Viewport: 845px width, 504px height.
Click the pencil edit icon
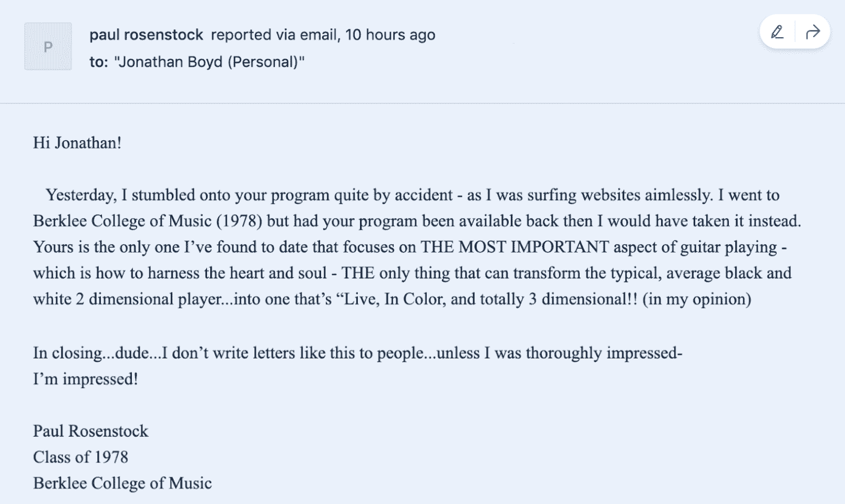click(777, 33)
